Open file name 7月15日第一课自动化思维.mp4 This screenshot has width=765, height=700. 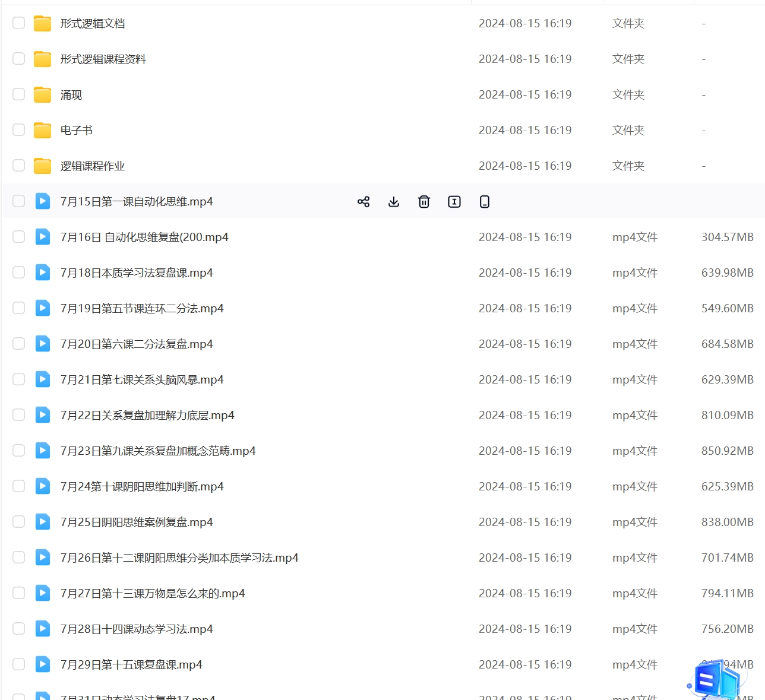137,202
